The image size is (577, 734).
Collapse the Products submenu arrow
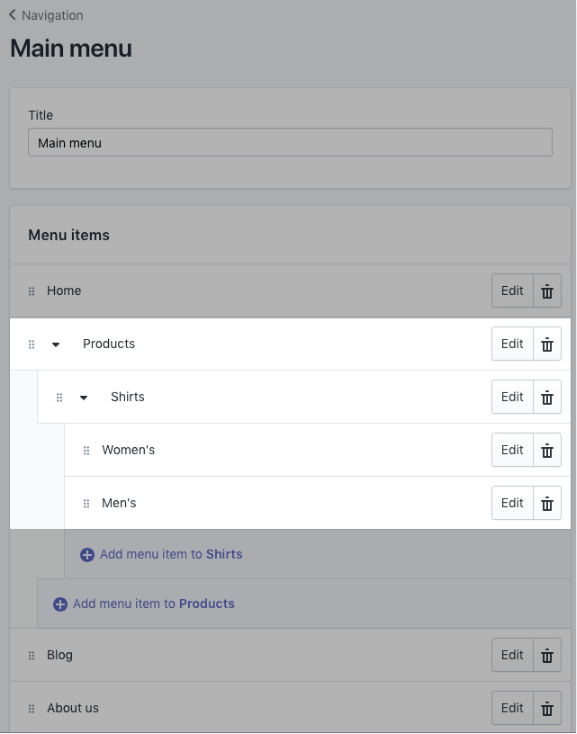coord(56,345)
